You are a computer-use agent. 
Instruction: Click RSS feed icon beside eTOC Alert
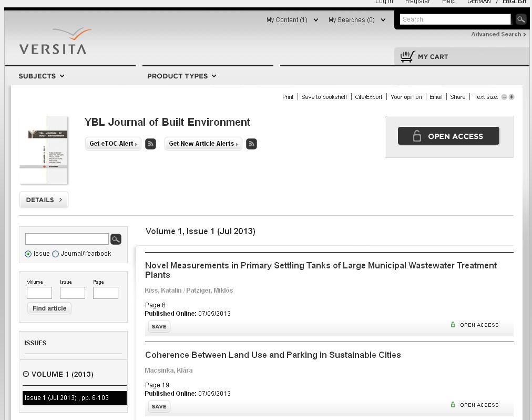point(151,144)
